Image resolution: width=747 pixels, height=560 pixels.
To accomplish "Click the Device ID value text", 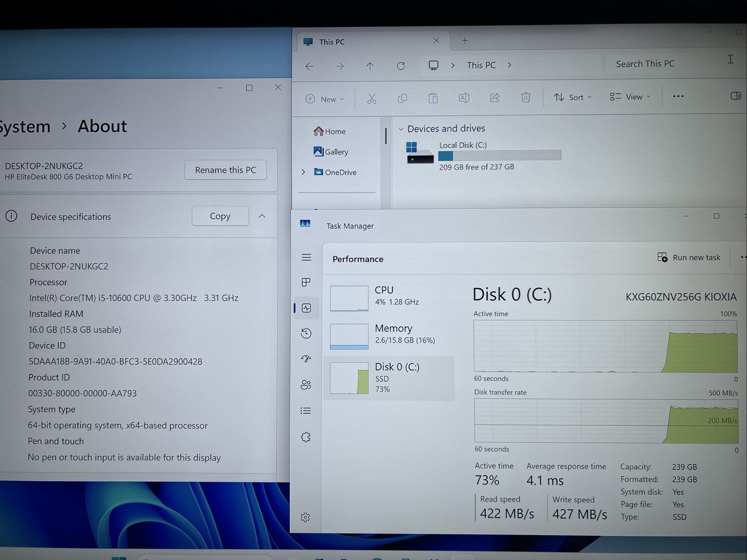I will (x=115, y=362).
